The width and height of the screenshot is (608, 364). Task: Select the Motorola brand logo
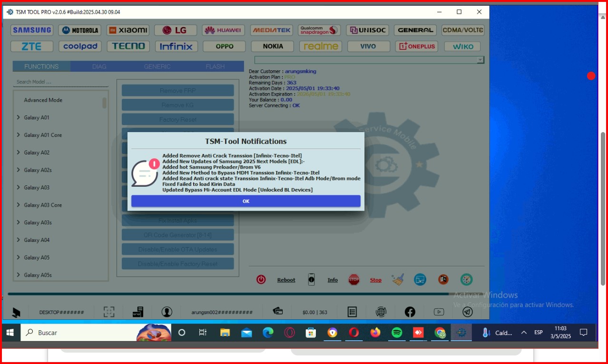pyautogui.click(x=80, y=30)
